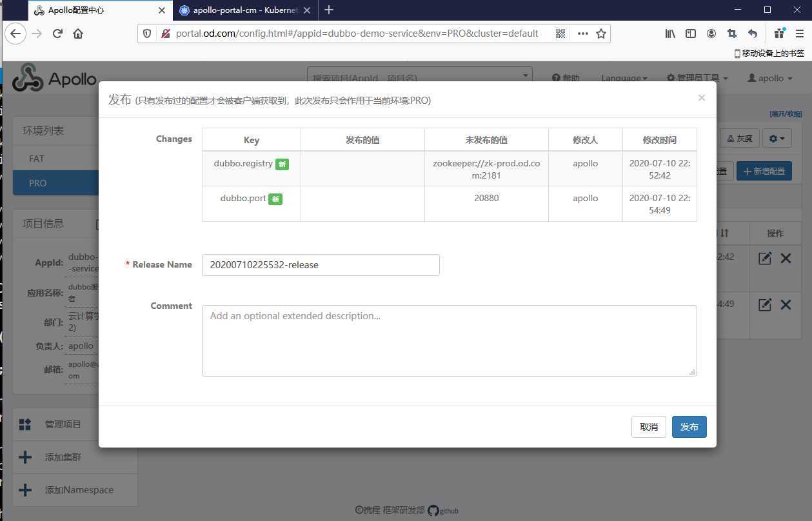Close the 发布 dialog with the X

[x=702, y=98]
